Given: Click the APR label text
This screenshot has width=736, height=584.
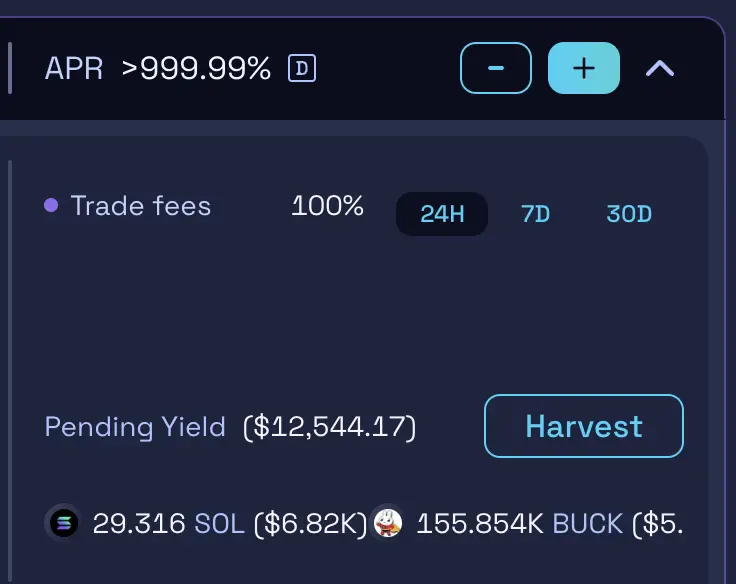Looking at the screenshot, I should (x=74, y=69).
